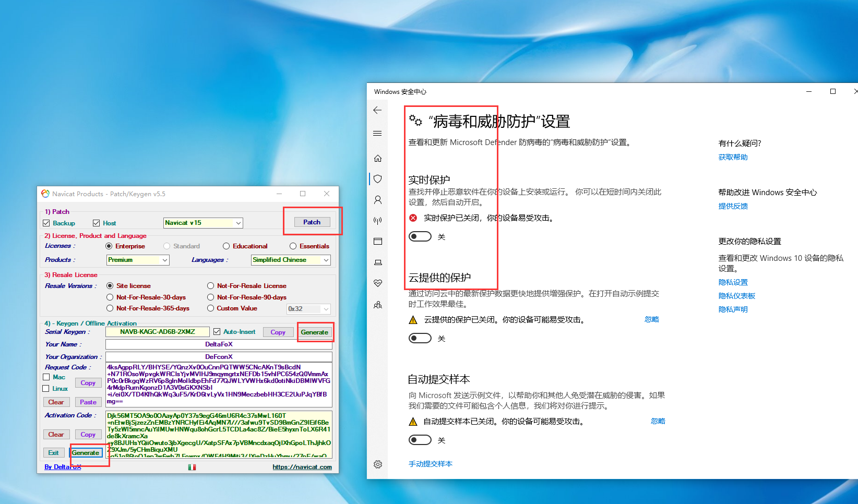858x504 pixels.
Task: Toggle the 实时保护 switch
Action: point(420,237)
